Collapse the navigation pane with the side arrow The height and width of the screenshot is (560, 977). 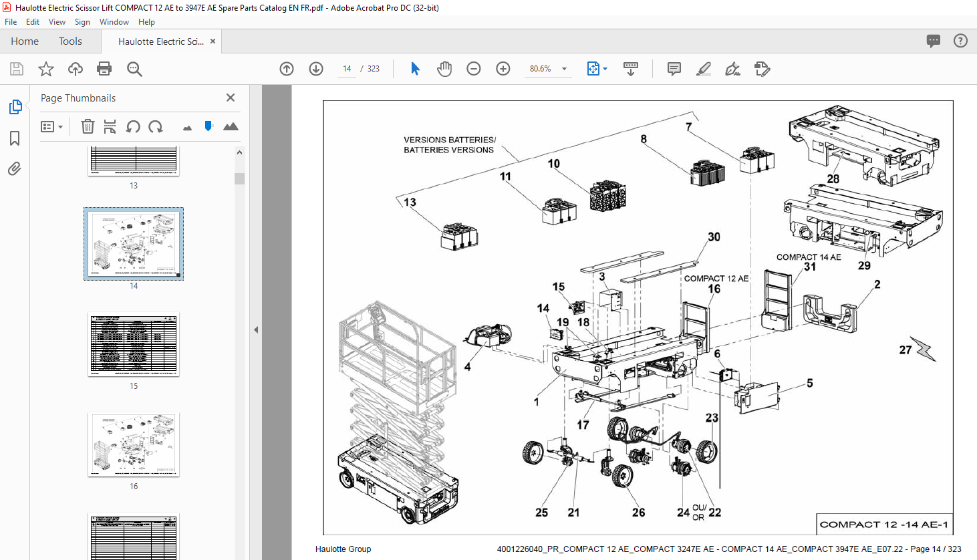pyautogui.click(x=256, y=329)
